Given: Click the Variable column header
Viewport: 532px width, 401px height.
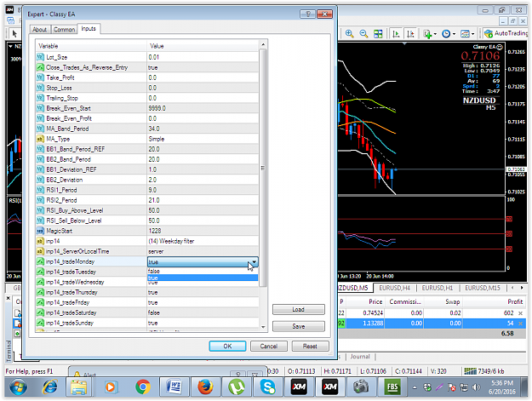Looking at the screenshot, I should (x=91, y=46).
